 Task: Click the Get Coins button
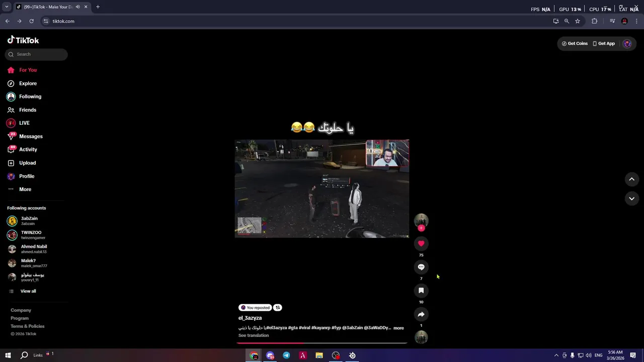pos(575,44)
